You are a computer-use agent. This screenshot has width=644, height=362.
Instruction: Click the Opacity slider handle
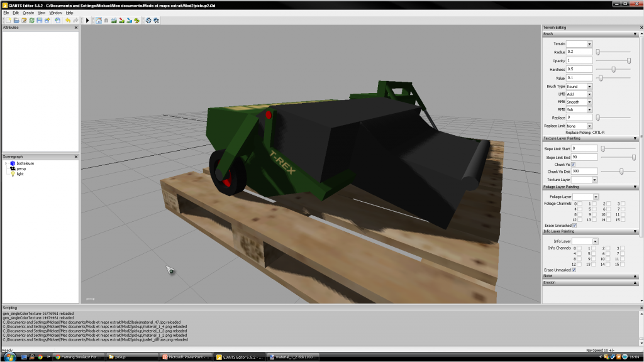pyautogui.click(x=629, y=61)
